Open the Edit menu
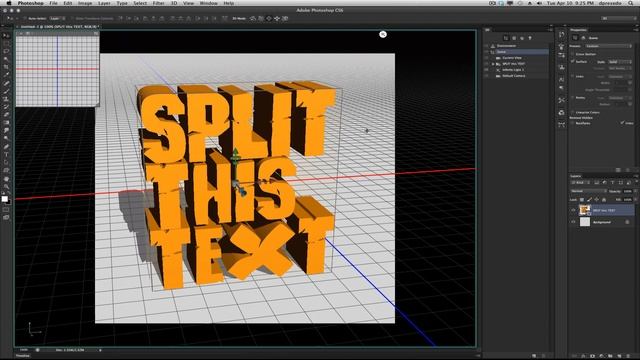 [x=68, y=3]
